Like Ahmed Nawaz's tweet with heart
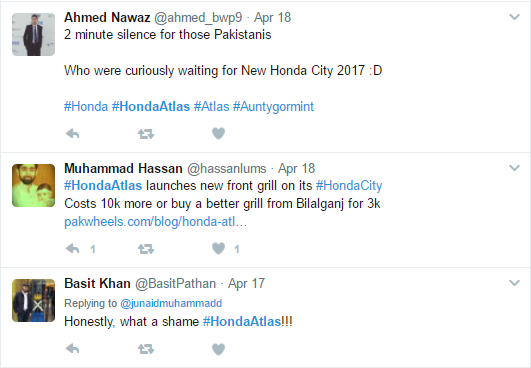The image size is (531, 368). pyautogui.click(x=218, y=133)
